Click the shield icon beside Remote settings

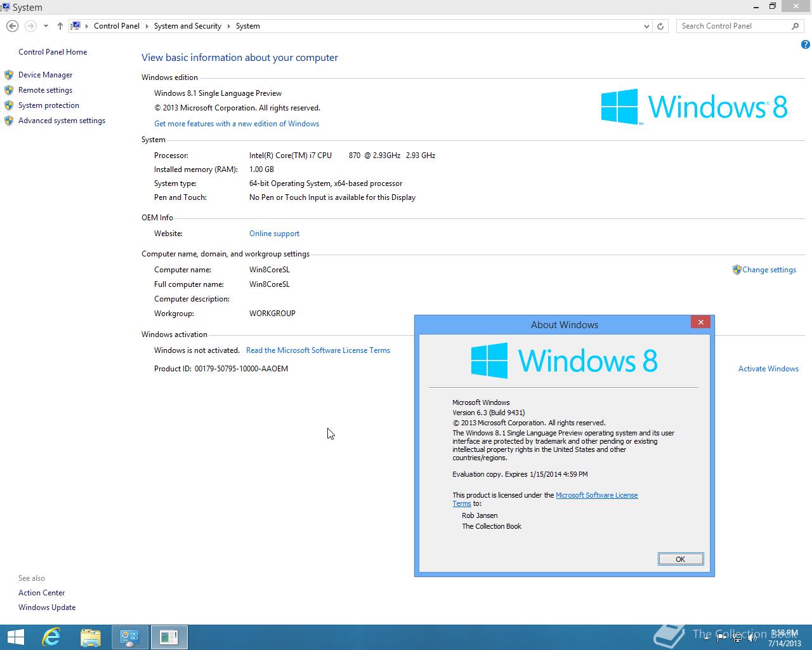(9, 90)
